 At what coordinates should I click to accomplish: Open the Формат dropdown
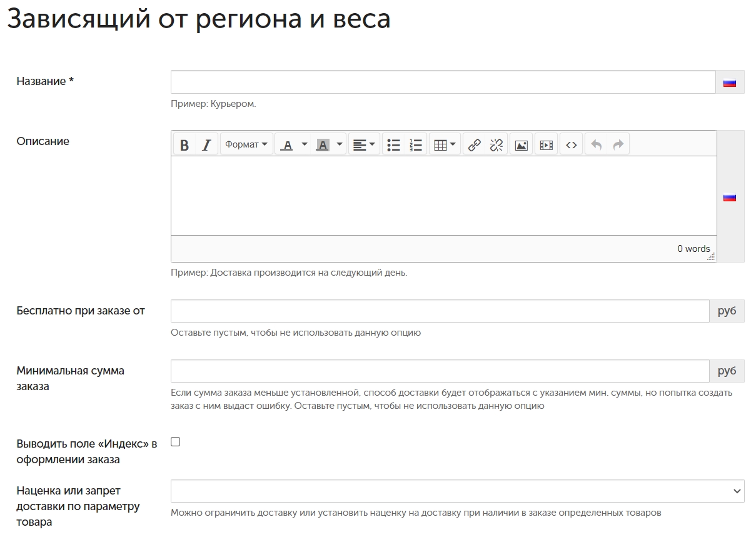(246, 144)
